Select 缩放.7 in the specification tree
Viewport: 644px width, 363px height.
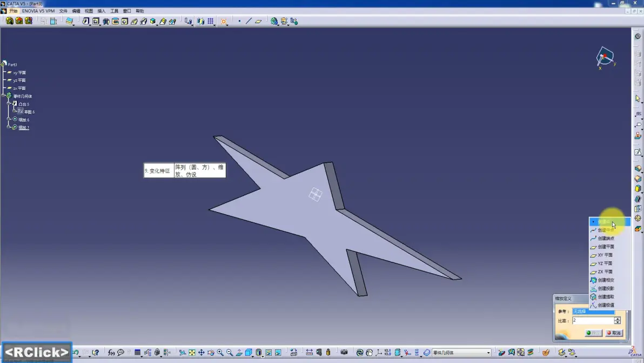click(24, 128)
